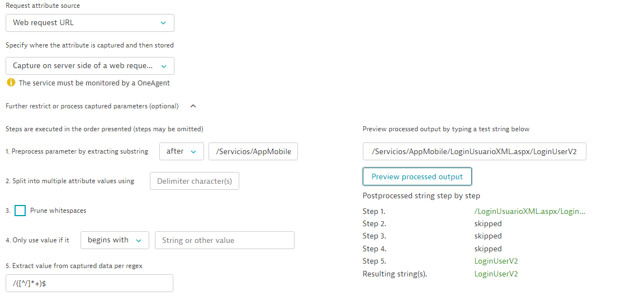Open the capture location dropdown
Viewport: 644px width, 296px height.
[x=90, y=66]
